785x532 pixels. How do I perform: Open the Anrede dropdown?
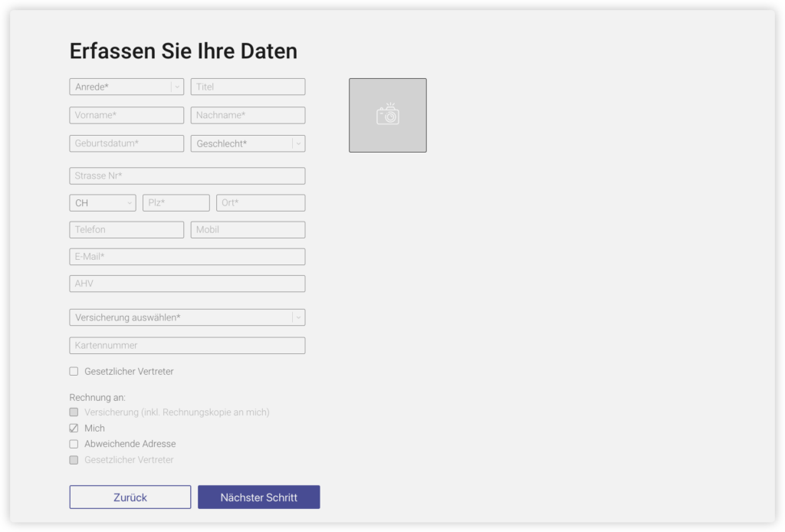(126, 87)
